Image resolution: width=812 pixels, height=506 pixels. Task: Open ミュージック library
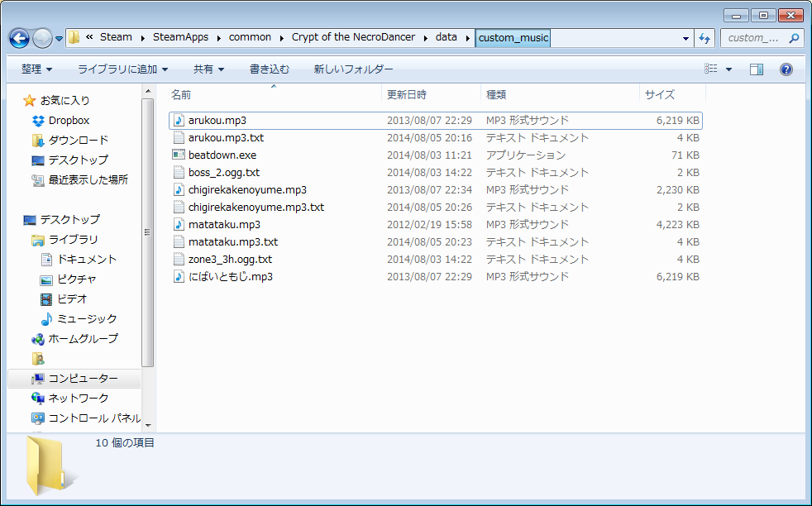pos(87,318)
